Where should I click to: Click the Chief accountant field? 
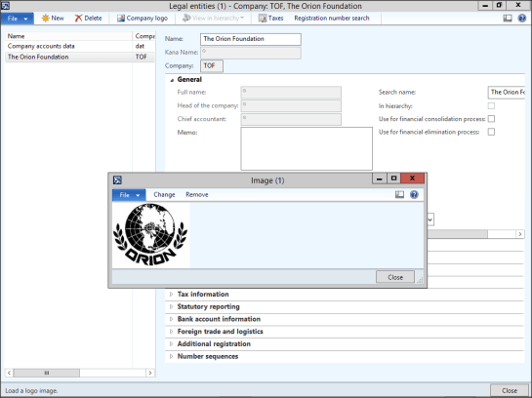click(x=291, y=119)
